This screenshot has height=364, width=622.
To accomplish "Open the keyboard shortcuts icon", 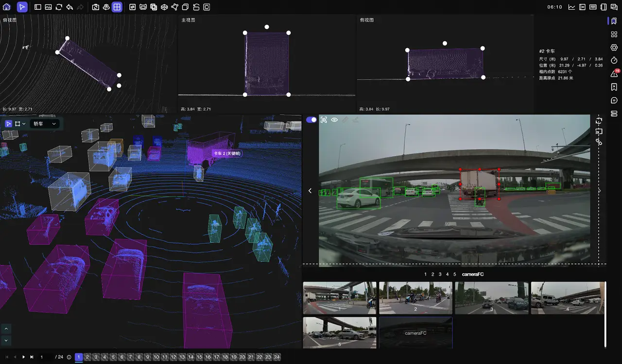I will 593,7.
